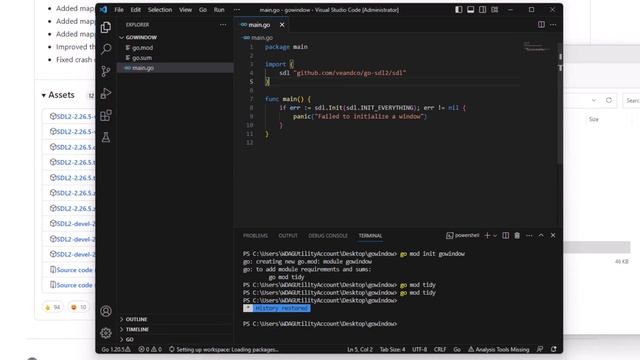Collapse the GOWINDOW folder
Image resolution: width=640 pixels, height=360 pixels.
pos(141,37)
